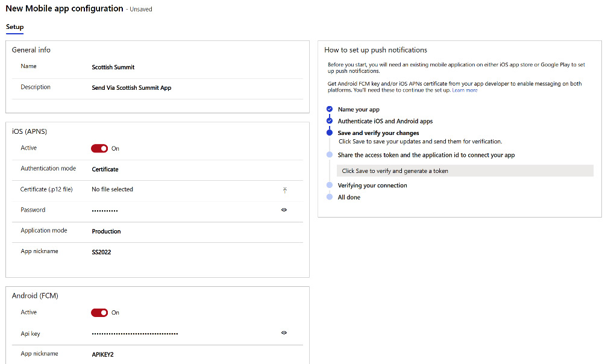Viewport: 608px width, 364px height.
Task: Click the certificate upload arrow icon
Action: click(284, 190)
